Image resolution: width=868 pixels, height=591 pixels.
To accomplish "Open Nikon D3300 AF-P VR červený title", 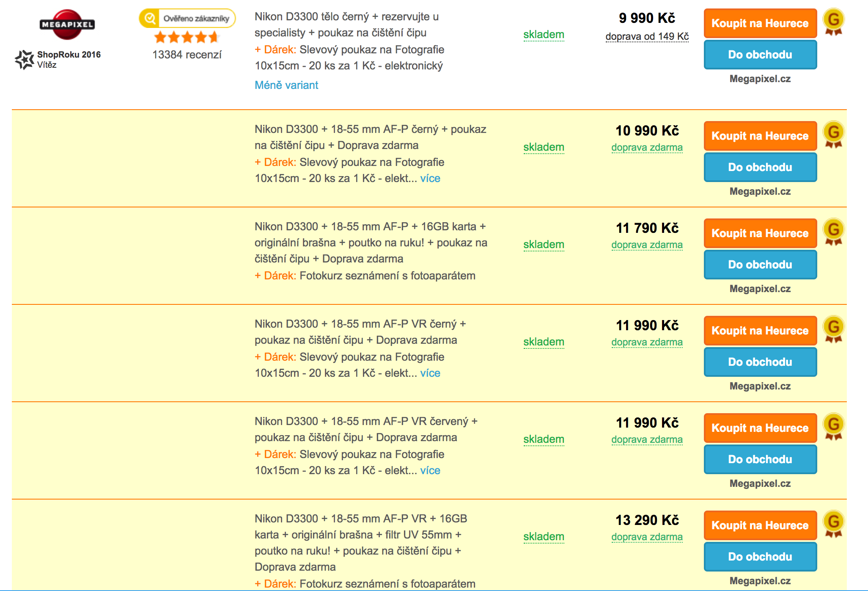I will tap(366, 429).
